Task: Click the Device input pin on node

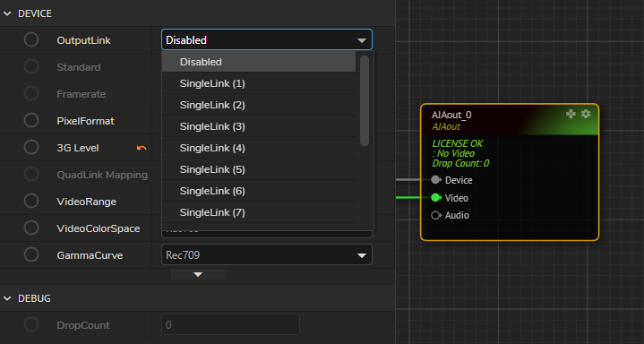Action: click(436, 180)
